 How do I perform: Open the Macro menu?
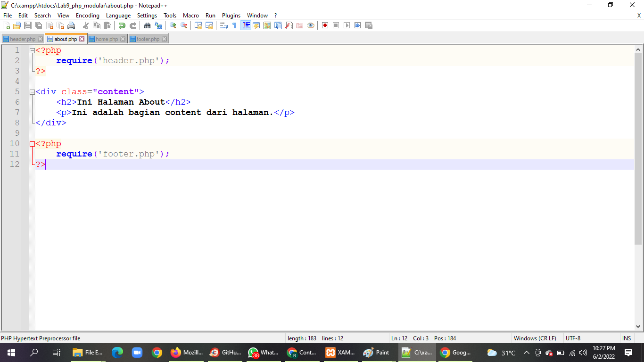191,15
